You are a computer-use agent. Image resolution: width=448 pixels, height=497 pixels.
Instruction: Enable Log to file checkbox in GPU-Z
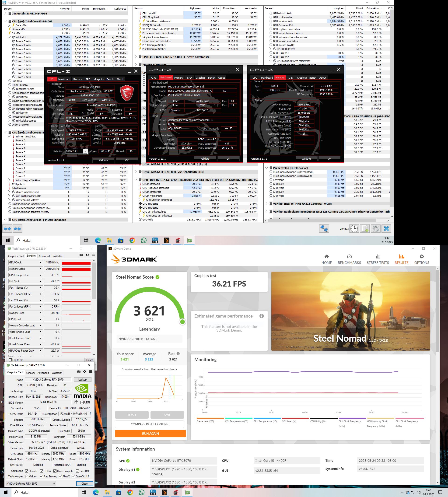(x=10, y=360)
